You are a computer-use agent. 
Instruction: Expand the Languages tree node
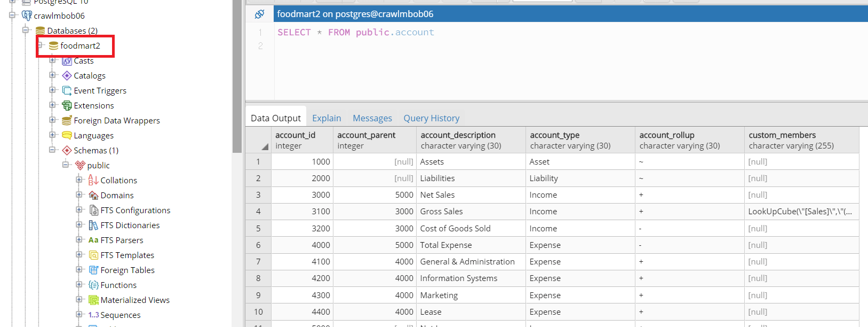pos(52,135)
